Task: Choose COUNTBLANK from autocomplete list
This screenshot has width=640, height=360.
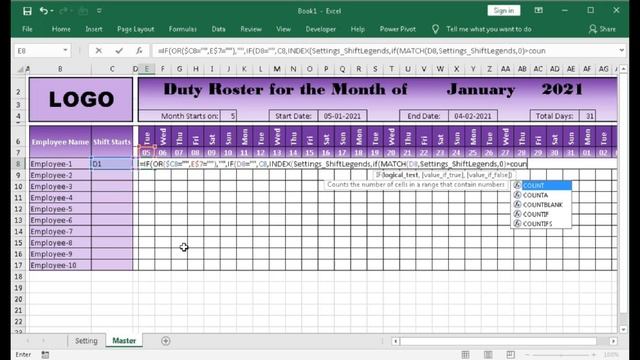Action: click(x=542, y=204)
